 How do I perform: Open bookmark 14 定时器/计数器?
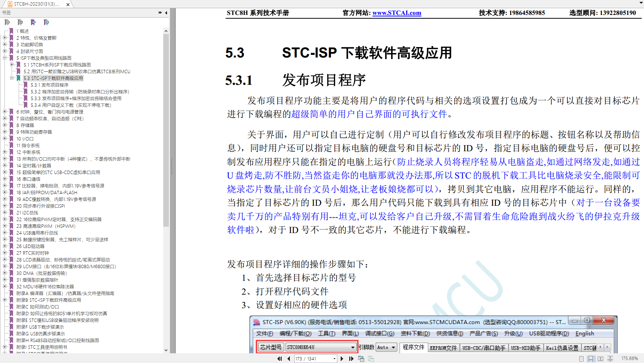click(x=34, y=165)
